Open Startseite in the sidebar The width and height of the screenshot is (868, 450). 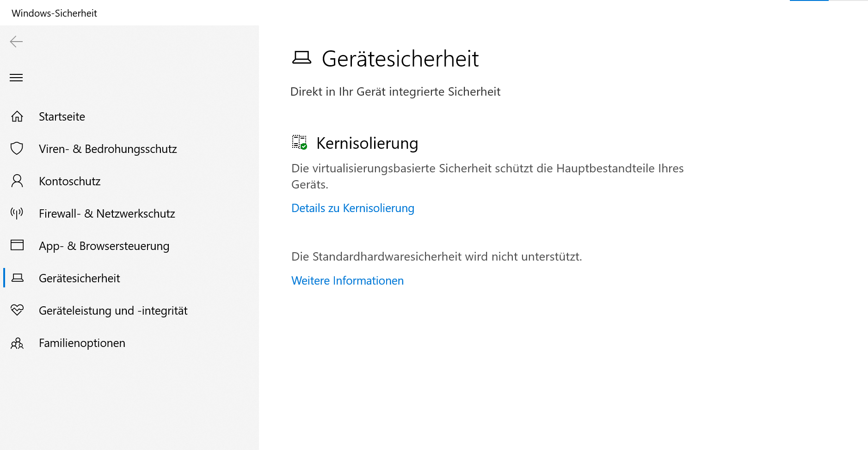[129, 116]
